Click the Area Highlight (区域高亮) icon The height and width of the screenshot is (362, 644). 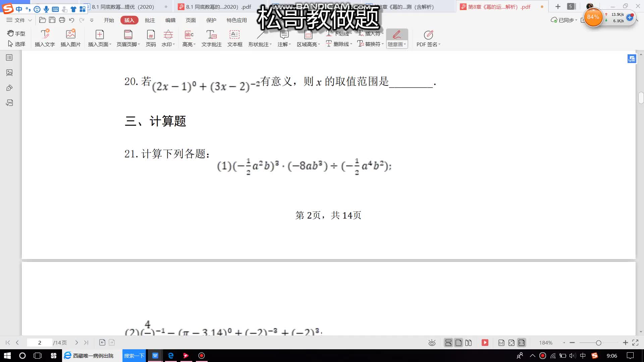pos(308,35)
